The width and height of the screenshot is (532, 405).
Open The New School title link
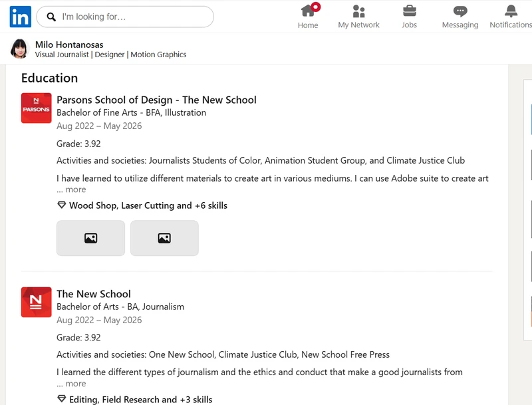tap(94, 294)
